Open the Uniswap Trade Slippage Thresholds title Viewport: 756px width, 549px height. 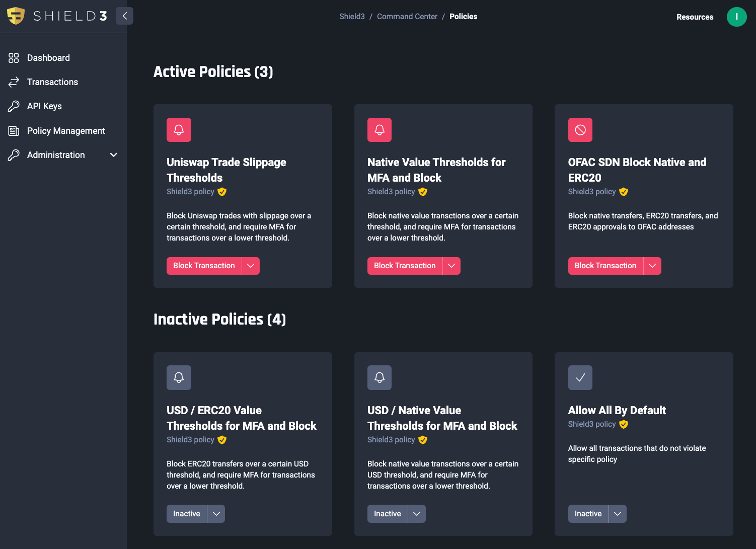coord(226,170)
